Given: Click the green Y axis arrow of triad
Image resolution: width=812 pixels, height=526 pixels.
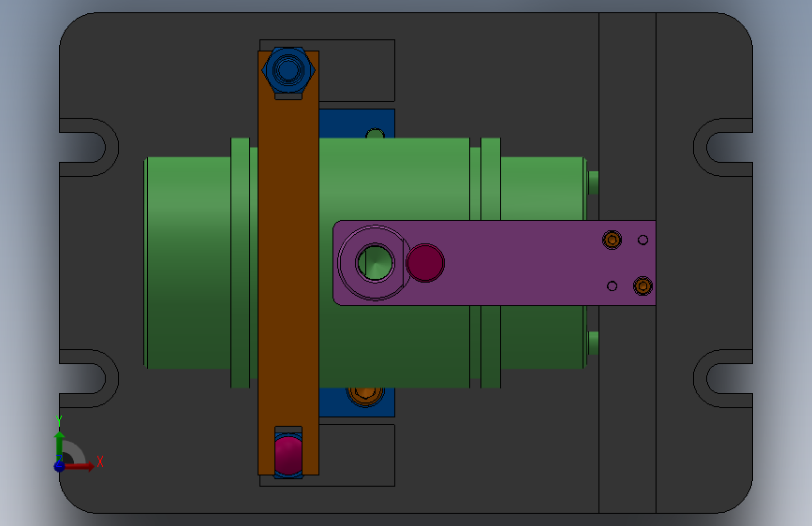Looking at the screenshot, I should tap(60, 446).
